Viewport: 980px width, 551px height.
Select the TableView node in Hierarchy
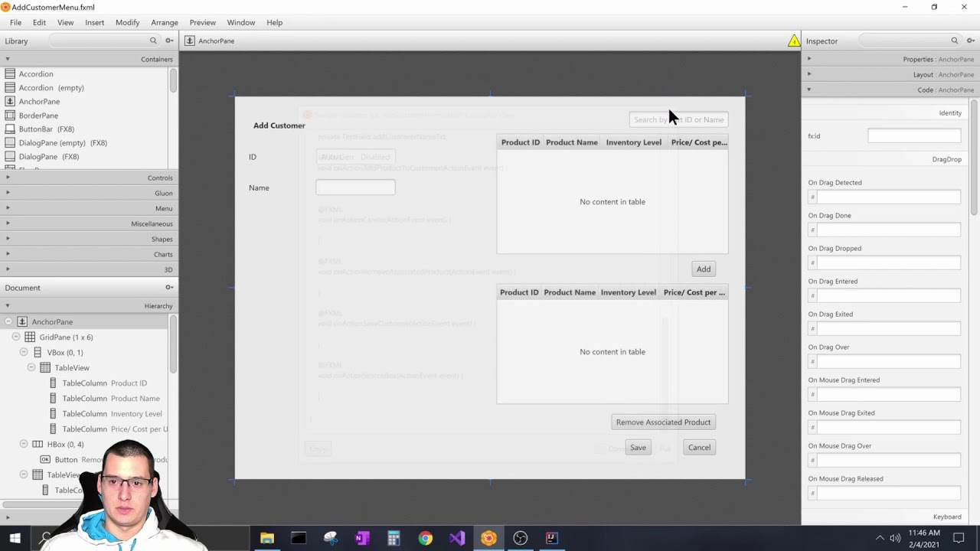(x=84, y=368)
